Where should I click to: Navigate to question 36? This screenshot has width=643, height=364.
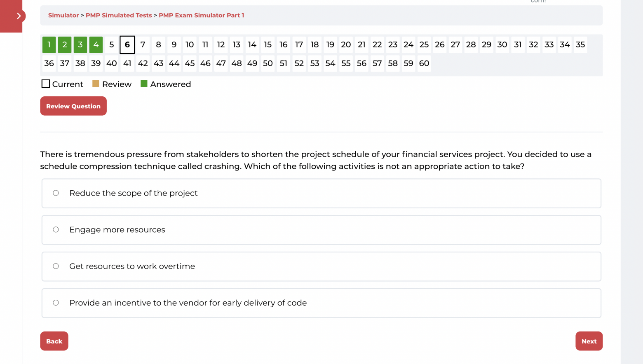(49, 63)
